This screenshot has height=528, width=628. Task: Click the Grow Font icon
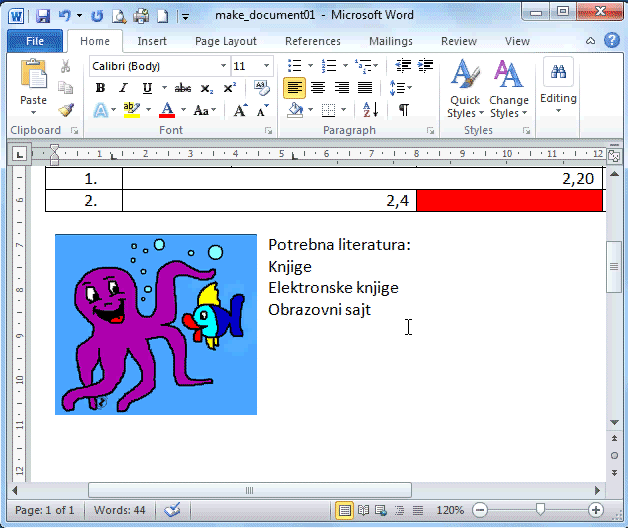[240, 110]
